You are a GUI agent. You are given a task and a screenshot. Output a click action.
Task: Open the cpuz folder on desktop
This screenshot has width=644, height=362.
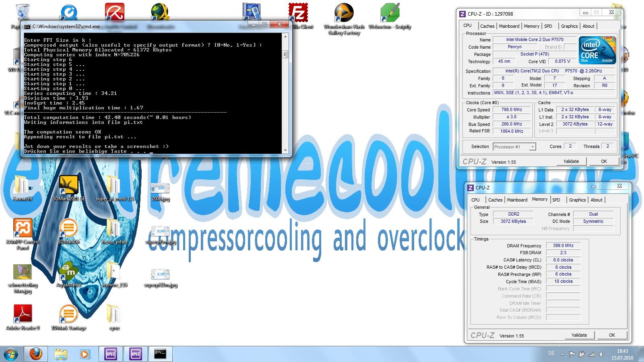coord(114,317)
